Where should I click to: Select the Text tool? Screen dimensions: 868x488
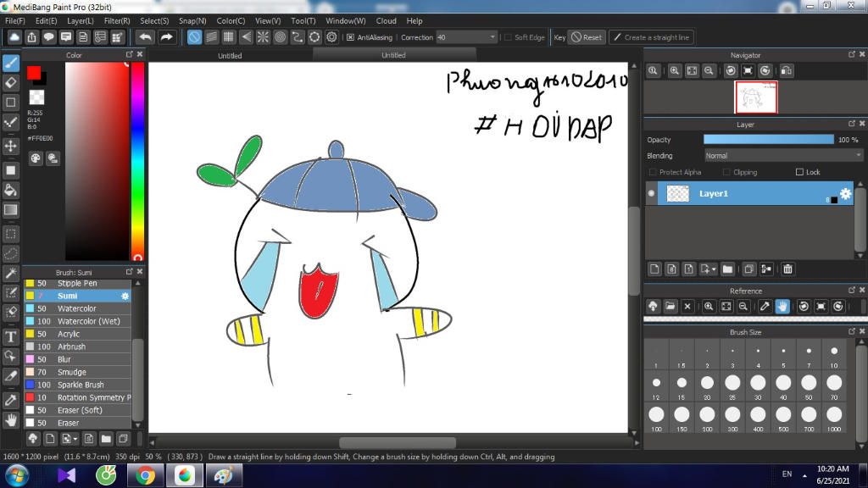(11, 336)
